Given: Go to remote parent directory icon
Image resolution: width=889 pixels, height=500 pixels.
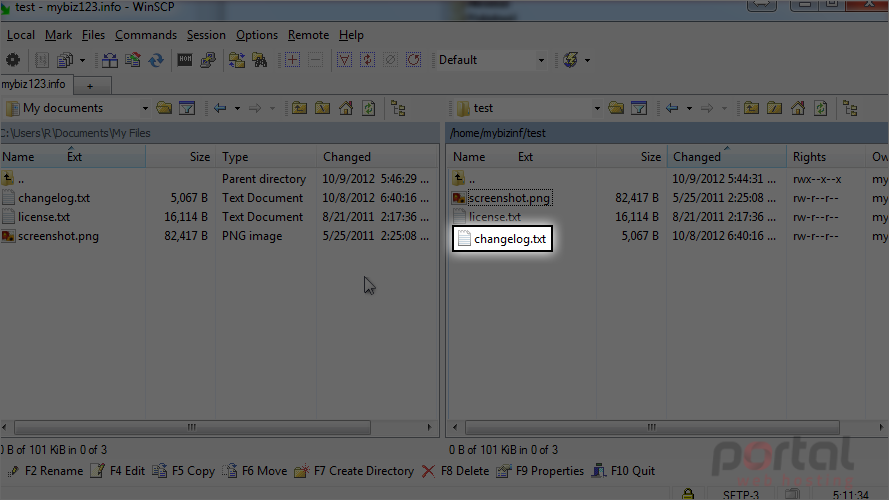Looking at the screenshot, I should (x=751, y=108).
